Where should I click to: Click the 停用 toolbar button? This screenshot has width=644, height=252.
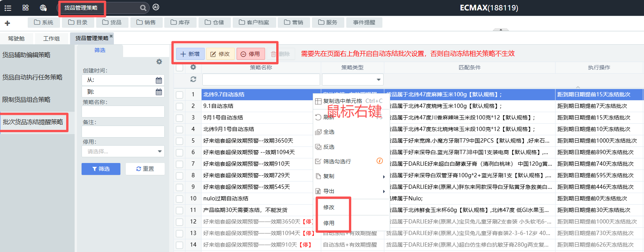click(x=250, y=54)
